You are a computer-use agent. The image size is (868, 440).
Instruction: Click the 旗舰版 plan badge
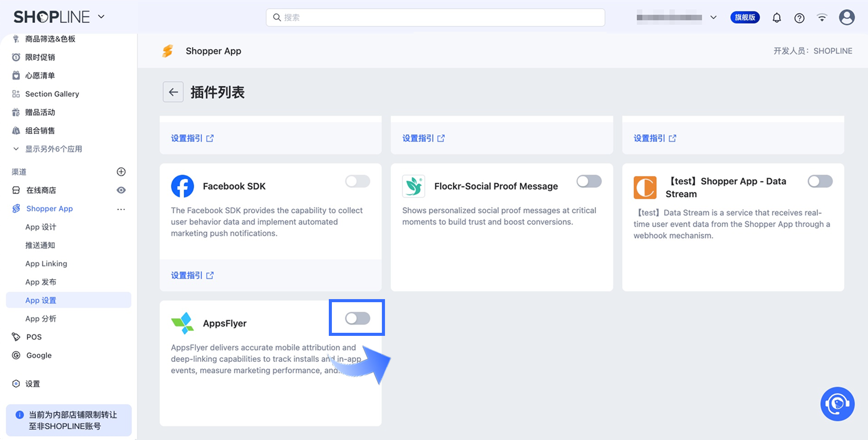pyautogui.click(x=745, y=17)
